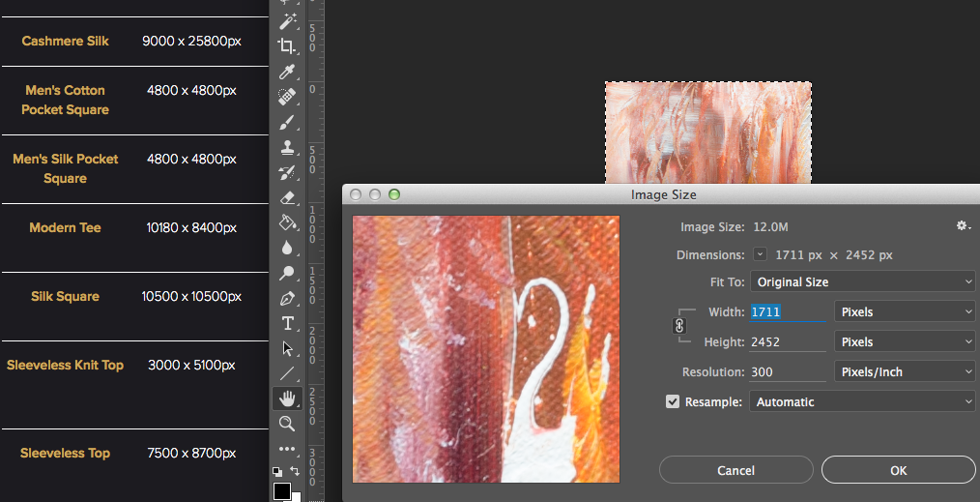Click the "Modern Tee" product name
The width and height of the screenshot is (980, 502).
point(65,227)
